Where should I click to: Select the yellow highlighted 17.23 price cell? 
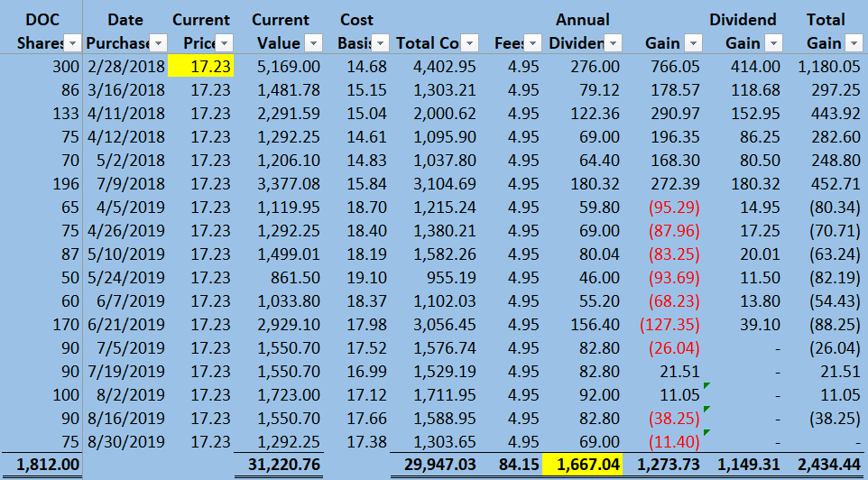click(201, 67)
